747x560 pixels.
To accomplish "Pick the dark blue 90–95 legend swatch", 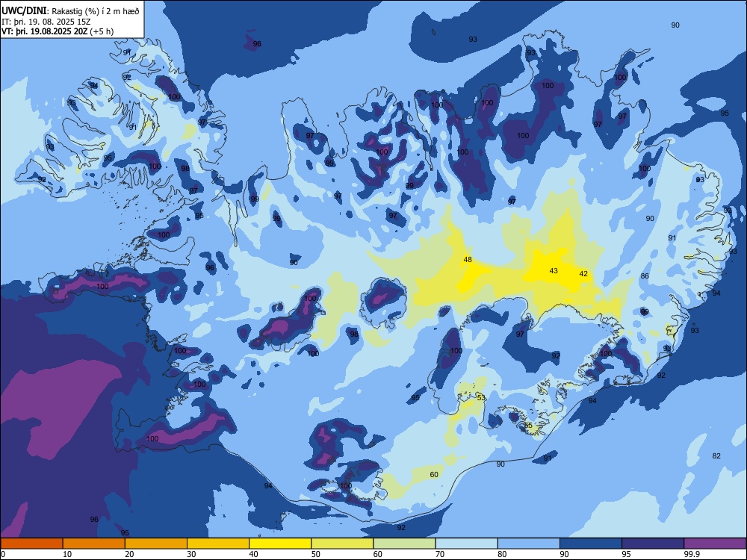I will pos(591,544).
